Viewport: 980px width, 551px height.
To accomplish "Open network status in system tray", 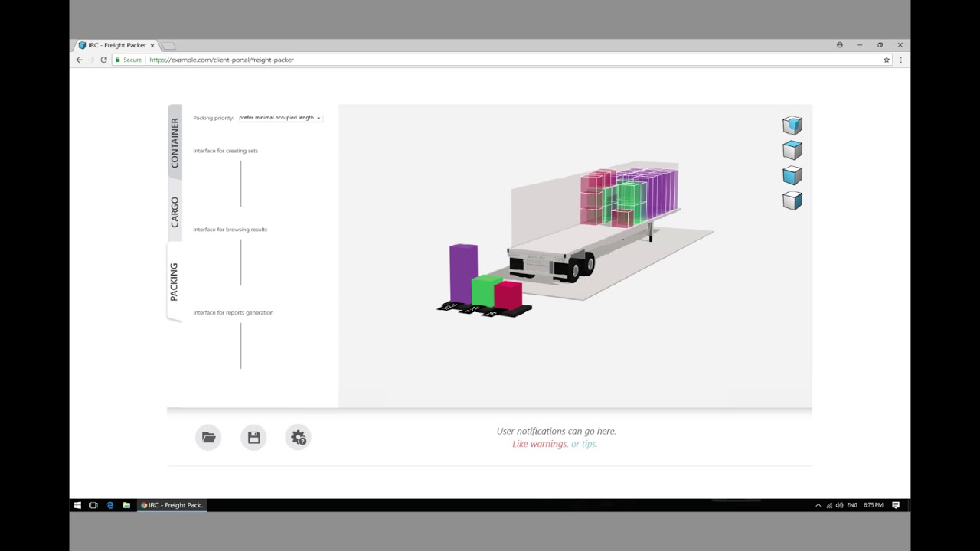I will 829,505.
